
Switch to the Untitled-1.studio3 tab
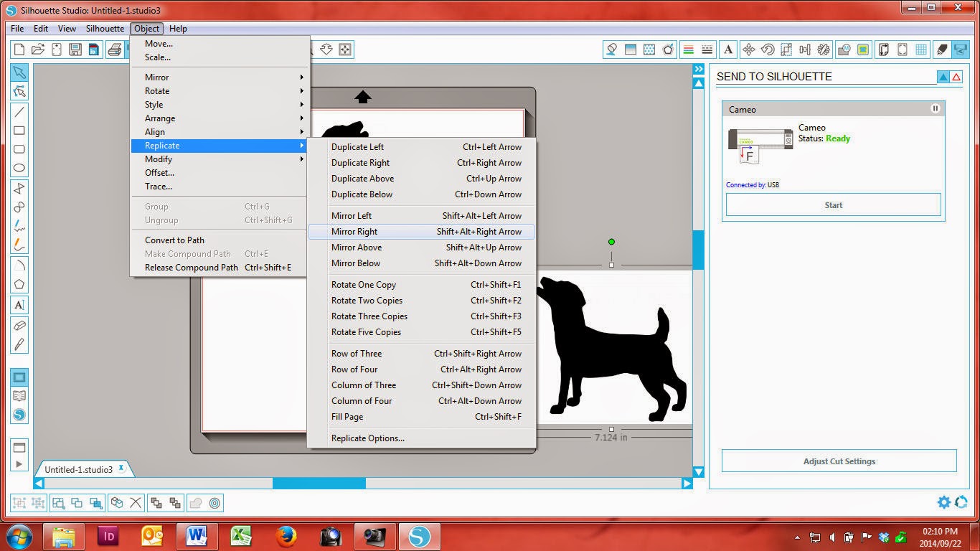tap(79, 470)
